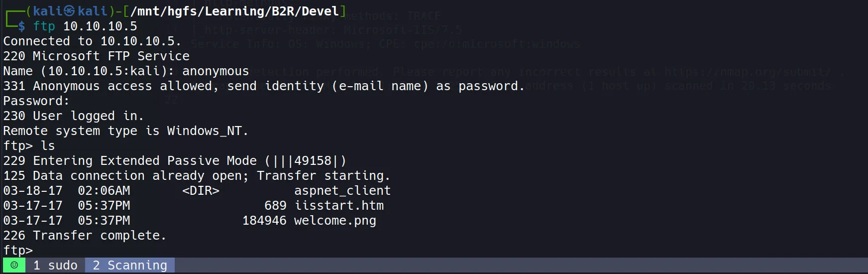868x274 pixels.
Task: Click the passive mode port number 49158
Action: (313, 160)
